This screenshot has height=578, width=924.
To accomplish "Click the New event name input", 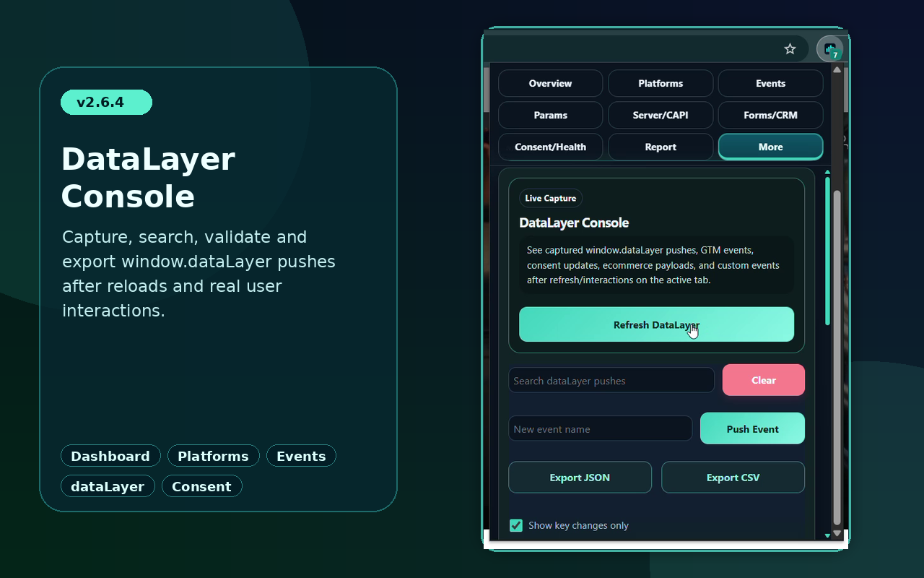I will pos(600,428).
